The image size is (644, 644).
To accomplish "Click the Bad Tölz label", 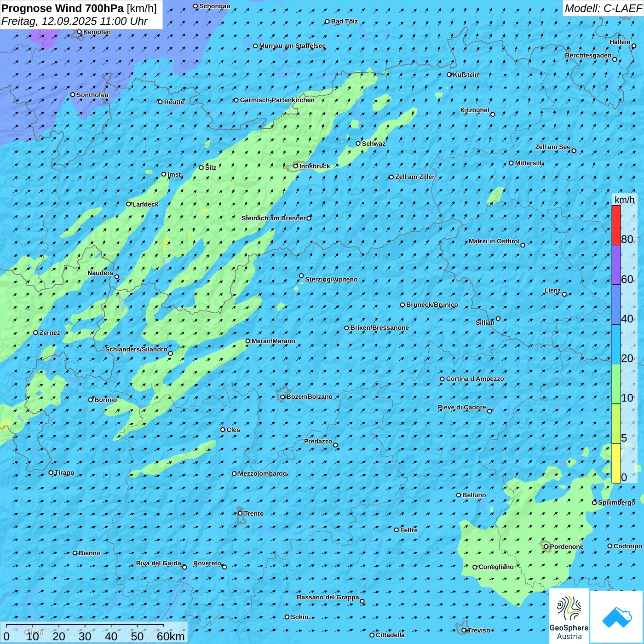I will tap(345, 22).
